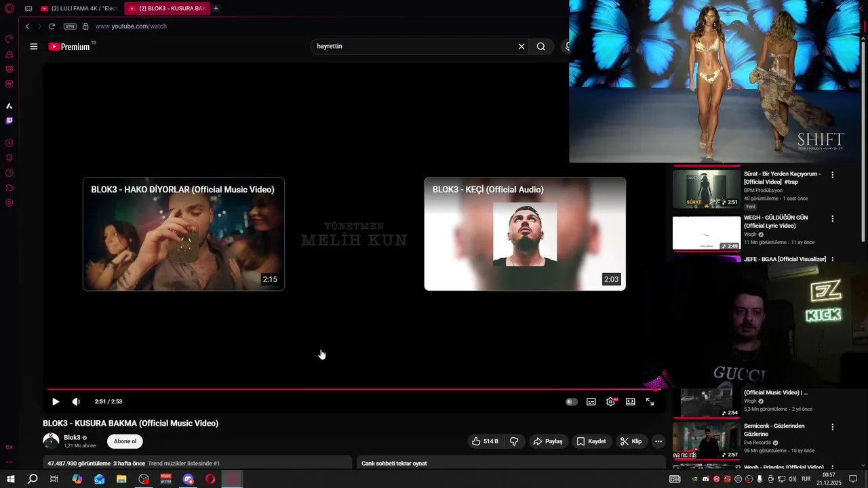Dislike the video

click(514, 441)
